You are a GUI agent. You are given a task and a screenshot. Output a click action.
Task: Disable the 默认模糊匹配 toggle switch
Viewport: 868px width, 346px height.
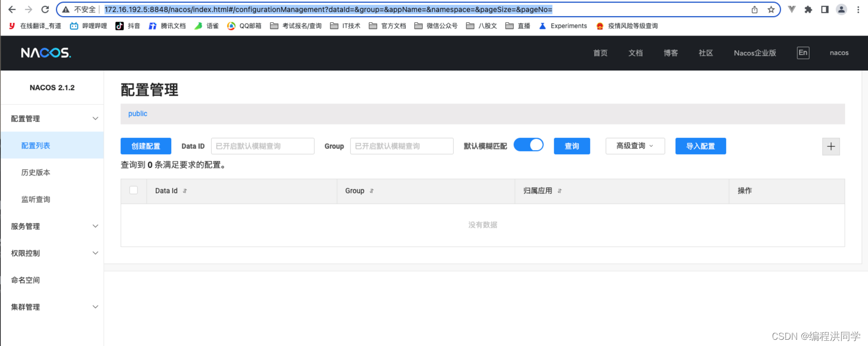(528, 145)
